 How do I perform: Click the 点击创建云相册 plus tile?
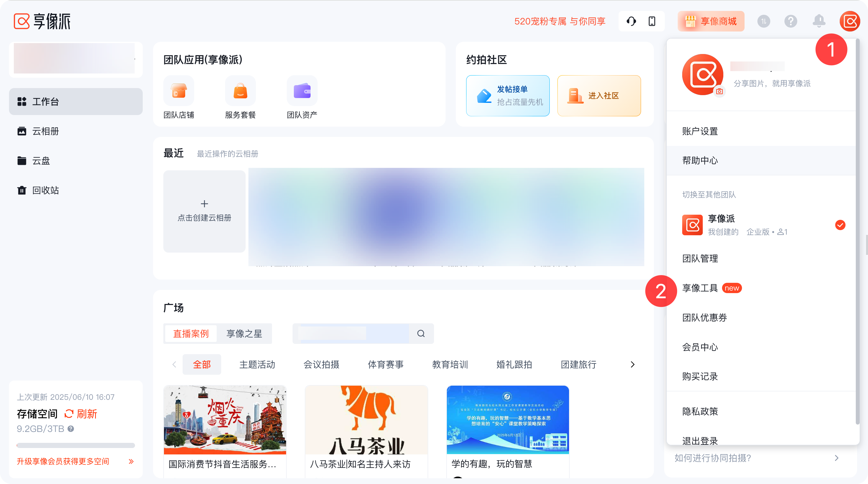click(x=204, y=211)
